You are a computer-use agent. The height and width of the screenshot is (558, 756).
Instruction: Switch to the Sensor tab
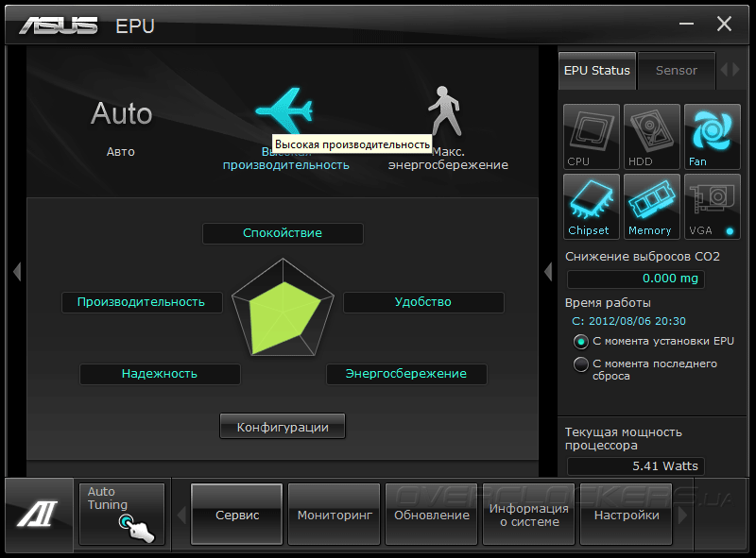[x=677, y=71]
